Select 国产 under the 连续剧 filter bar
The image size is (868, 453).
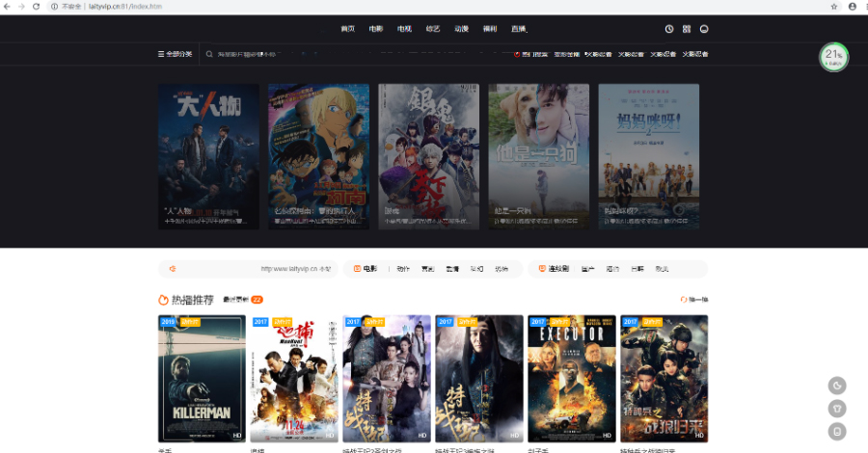tap(588, 269)
